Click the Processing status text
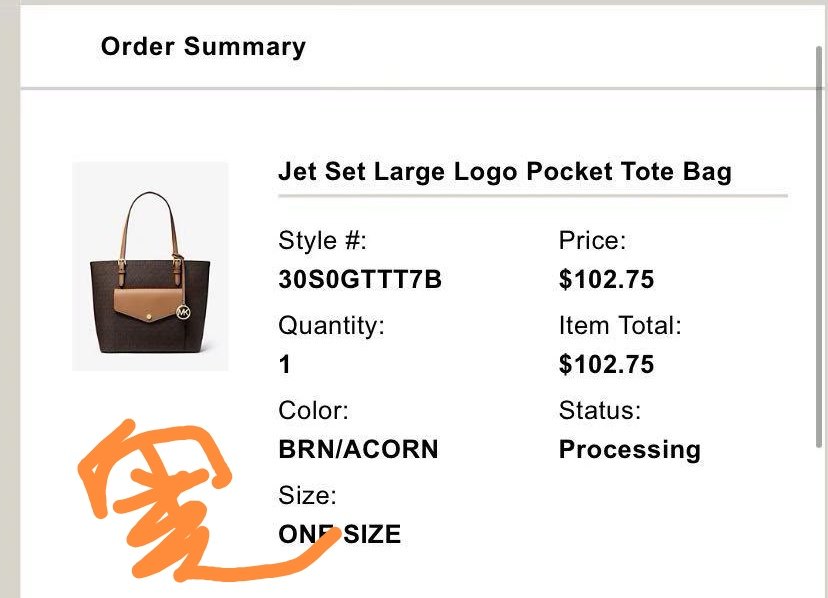828x598 pixels. 629,450
